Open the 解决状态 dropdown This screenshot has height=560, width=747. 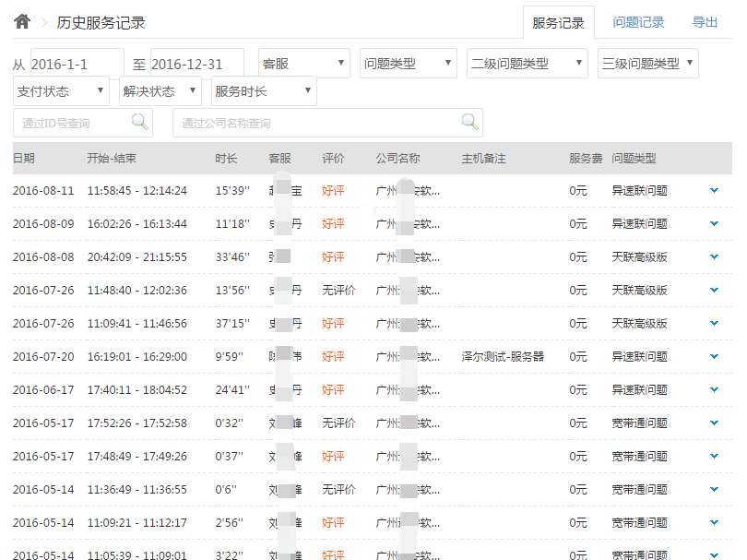tap(160, 91)
